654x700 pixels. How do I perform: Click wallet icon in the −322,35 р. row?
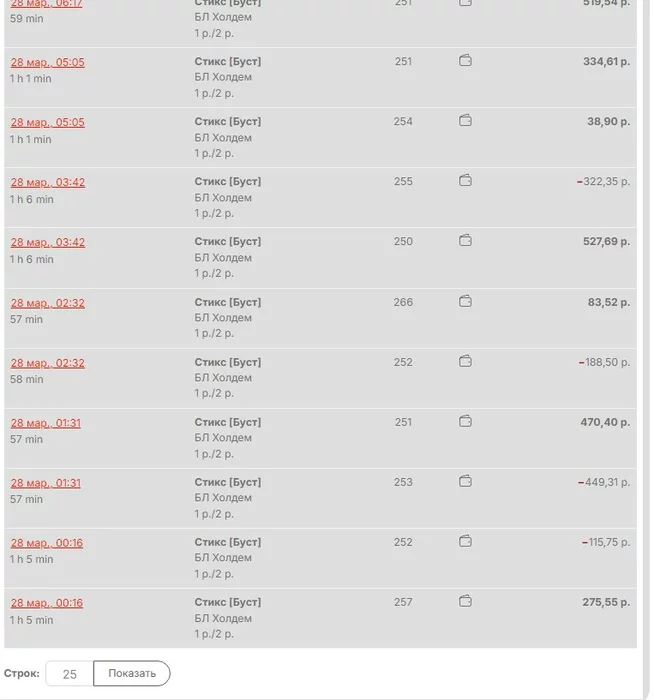point(465,181)
